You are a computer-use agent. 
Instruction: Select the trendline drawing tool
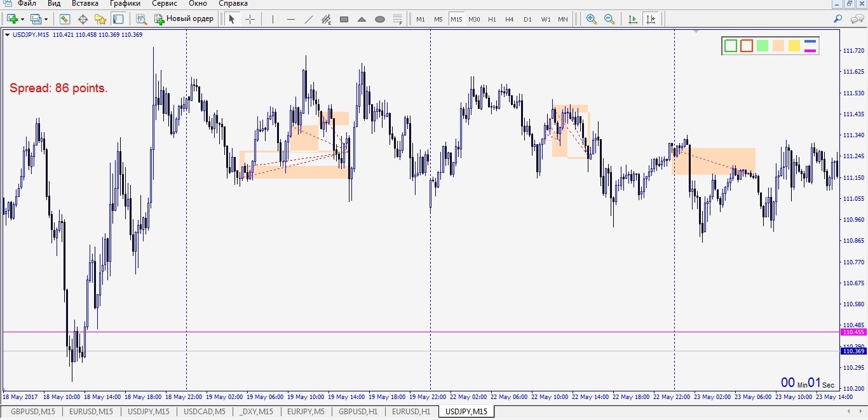[309, 19]
